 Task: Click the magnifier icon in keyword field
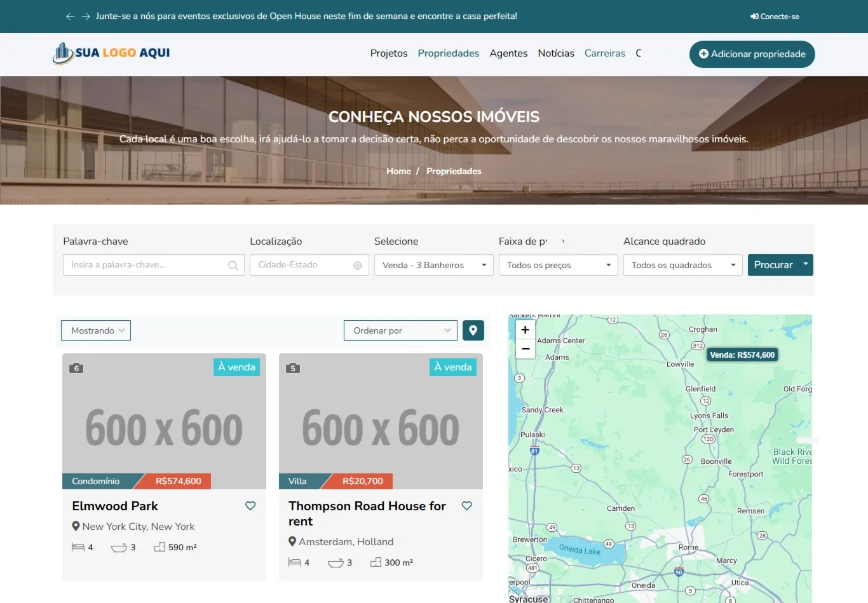tap(233, 266)
